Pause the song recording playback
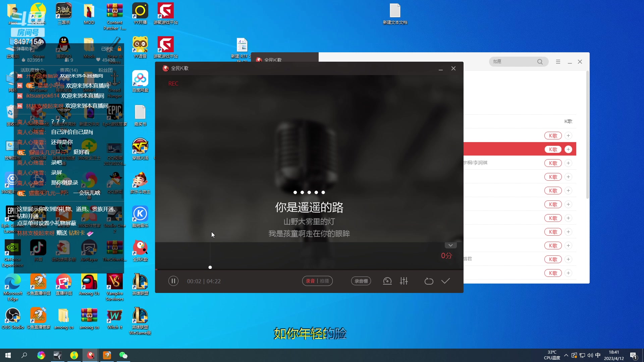Viewport: 644px width, 362px height. click(173, 281)
